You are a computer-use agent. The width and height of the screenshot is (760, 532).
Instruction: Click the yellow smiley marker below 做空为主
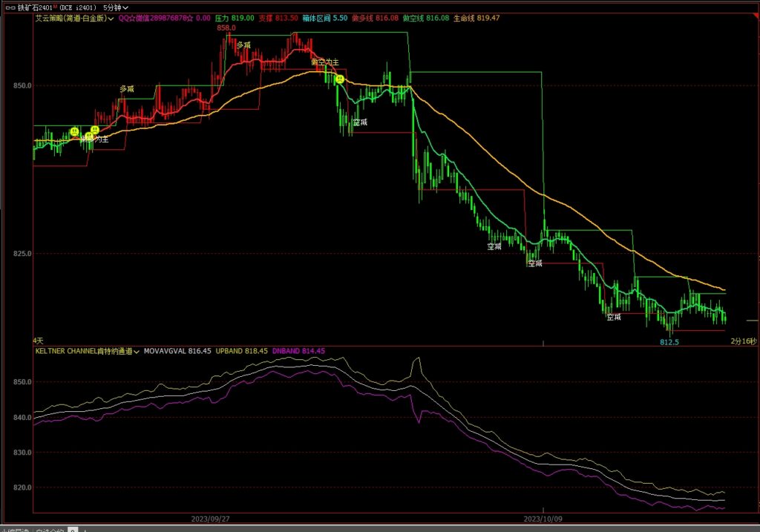tap(339, 79)
